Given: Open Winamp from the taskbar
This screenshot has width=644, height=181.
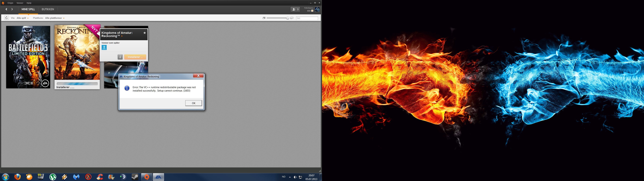Looking at the screenshot, I should pos(65,177).
